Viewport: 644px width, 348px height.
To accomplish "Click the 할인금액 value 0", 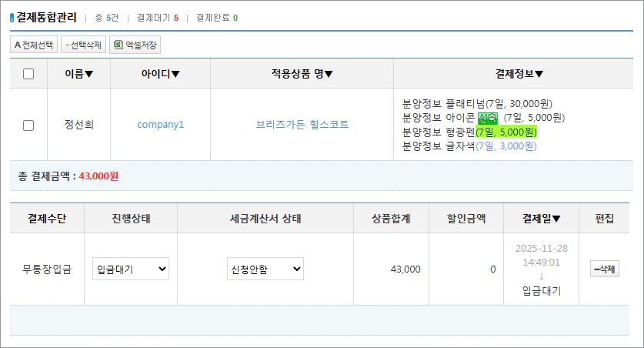I will tap(493, 269).
